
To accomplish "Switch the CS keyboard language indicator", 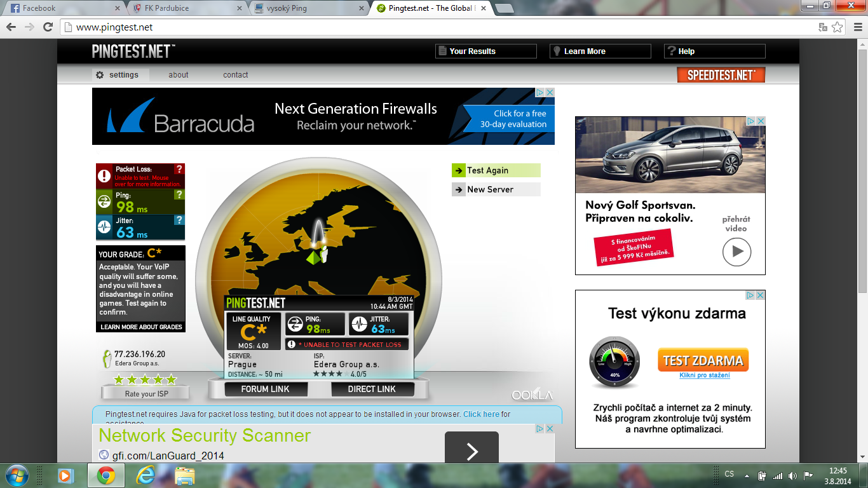I will 729,474.
